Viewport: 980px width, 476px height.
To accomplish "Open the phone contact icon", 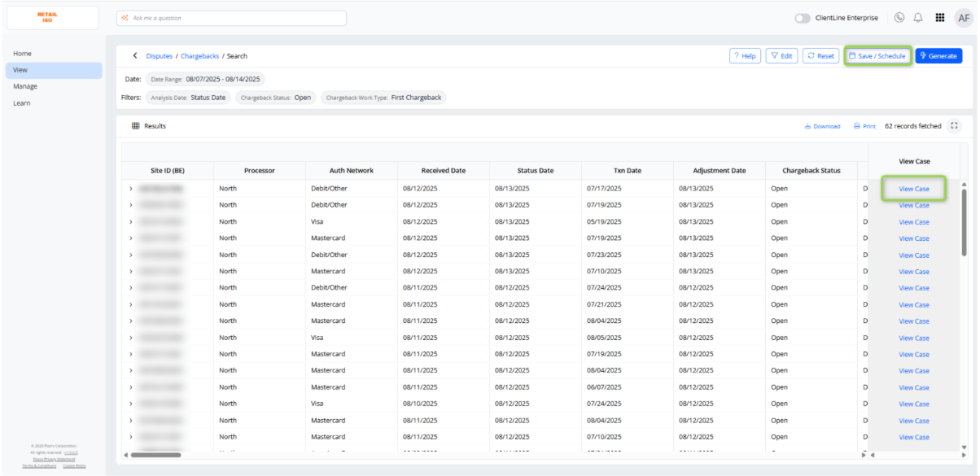I will [899, 17].
